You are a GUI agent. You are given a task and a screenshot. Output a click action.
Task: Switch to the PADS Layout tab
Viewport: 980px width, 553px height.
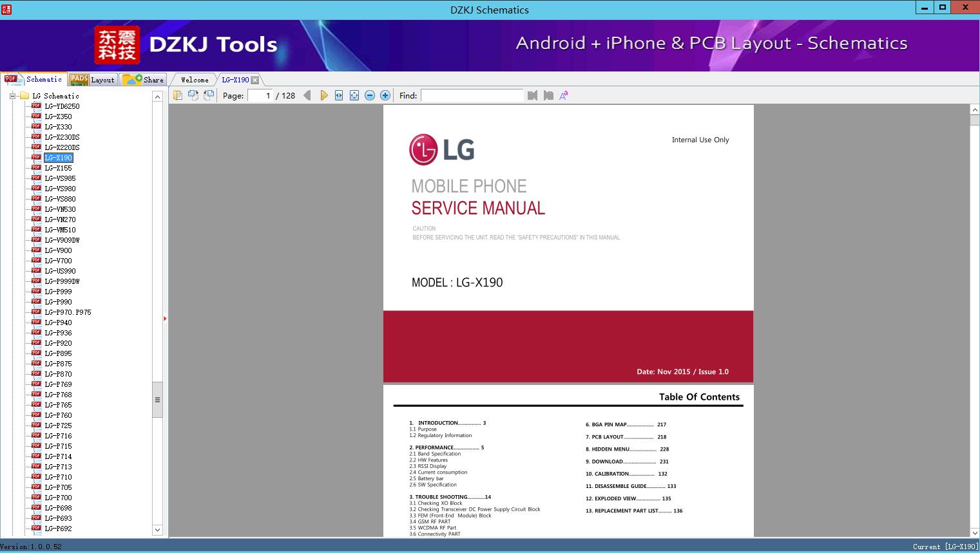pyautogui.click(x=92, y=80)
